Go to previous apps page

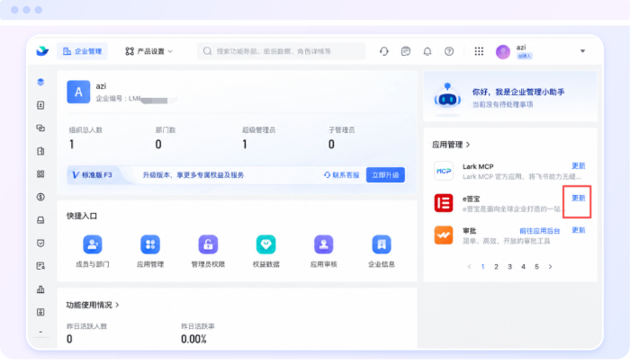coord(469,266)
